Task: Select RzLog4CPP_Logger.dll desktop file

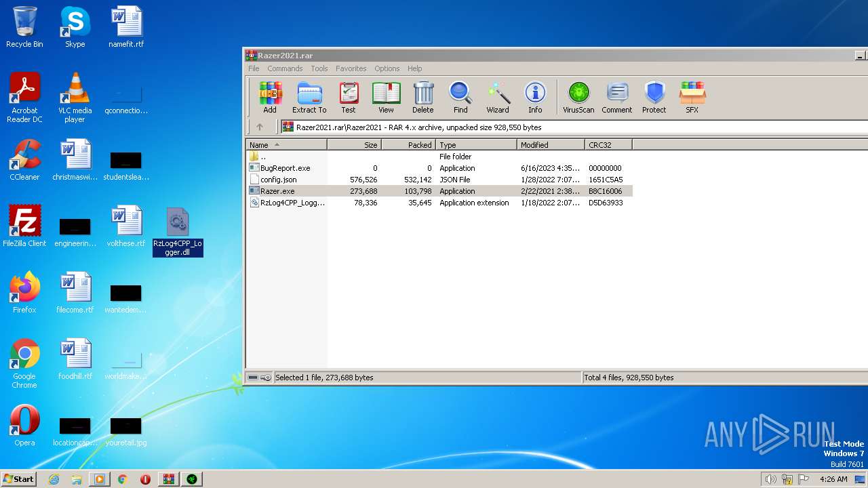Action: coord(177,232)
